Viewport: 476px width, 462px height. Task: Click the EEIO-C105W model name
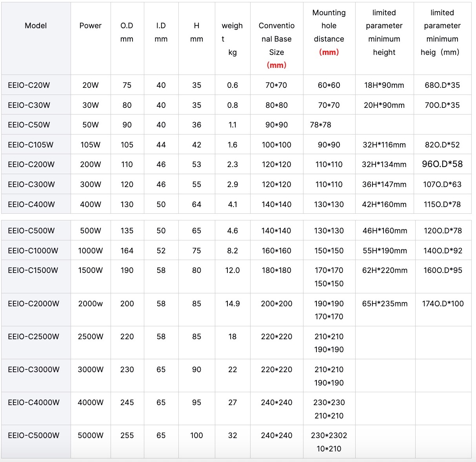pyautogui.click(x=31, y=145)
